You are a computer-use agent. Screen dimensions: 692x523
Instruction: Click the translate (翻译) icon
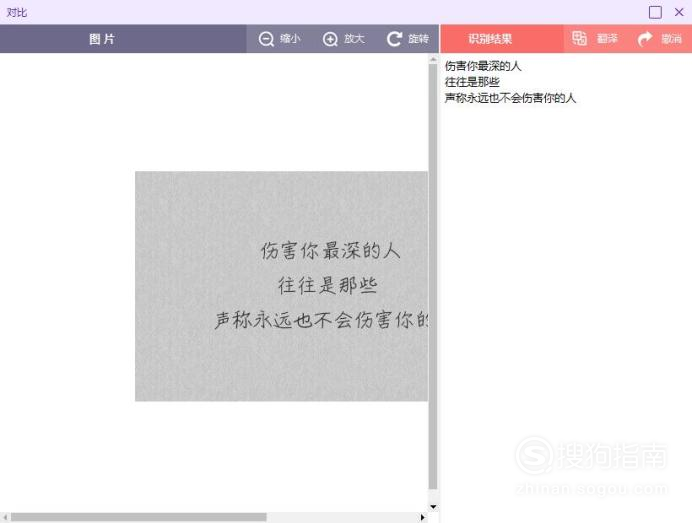click(579, 38)
